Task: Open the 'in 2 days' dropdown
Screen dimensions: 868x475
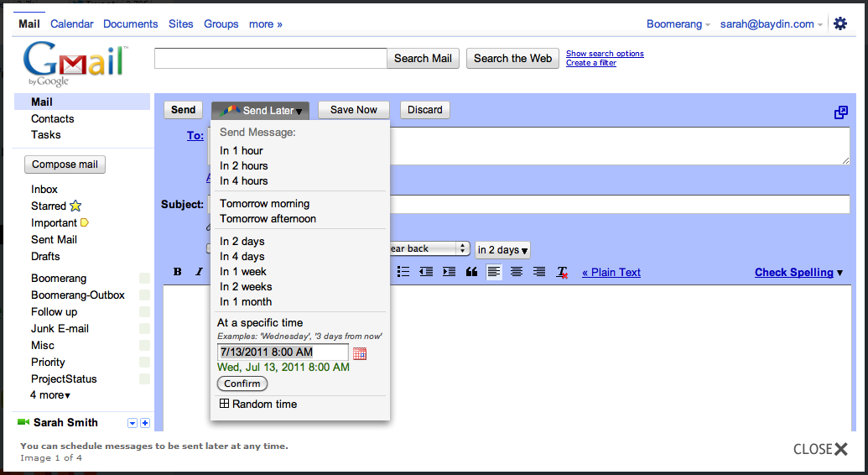Action: 502,250
